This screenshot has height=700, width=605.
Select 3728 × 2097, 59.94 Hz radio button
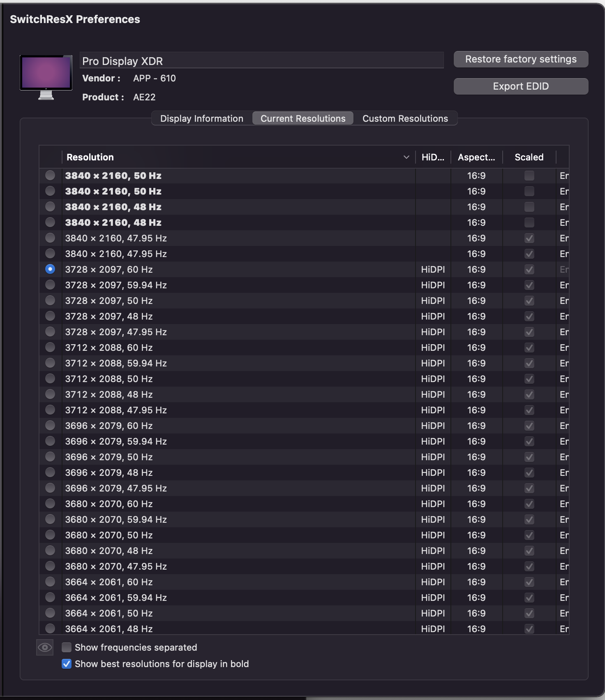[x=50, y=285]
